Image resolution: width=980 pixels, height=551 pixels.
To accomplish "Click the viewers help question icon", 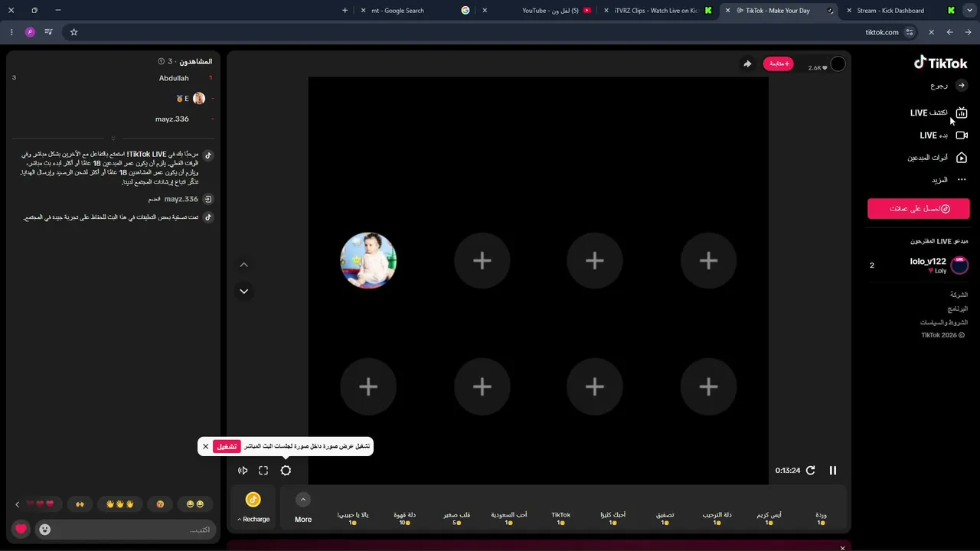I will tap(161, 61).
